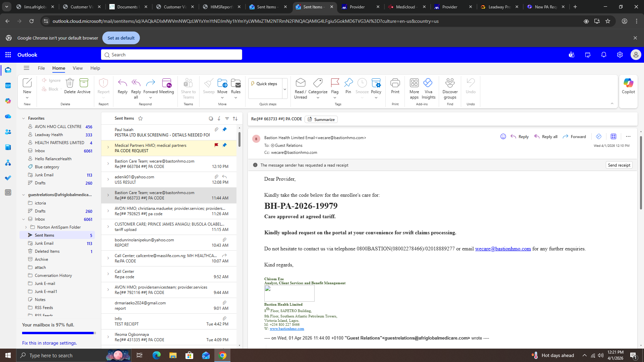
Task: Click the Send receipt button
Action: (619, 165)
